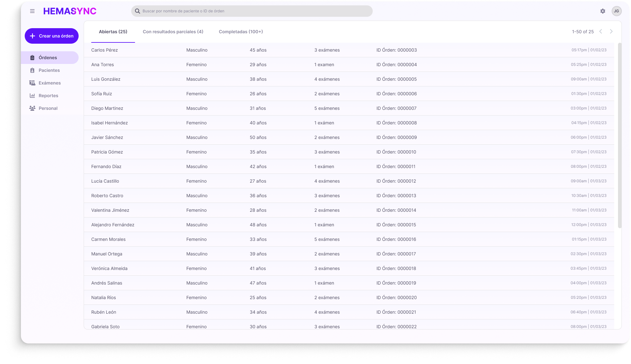Open settings gear icon
Image resolution: width=631 pixels, height=364 pixels.
(603, 11)
